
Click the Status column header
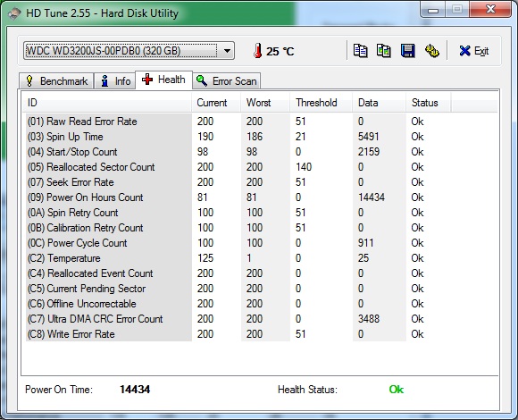(428, 103)
